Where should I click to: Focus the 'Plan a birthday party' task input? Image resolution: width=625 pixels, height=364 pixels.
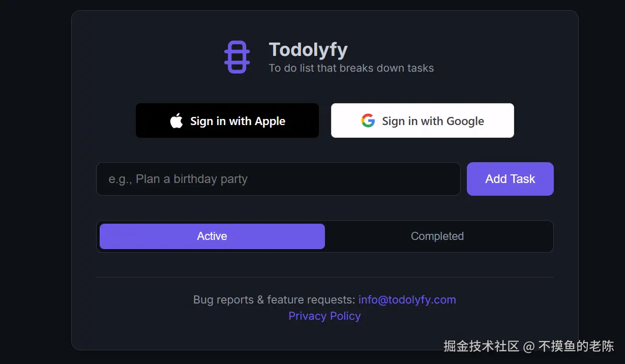278,179
